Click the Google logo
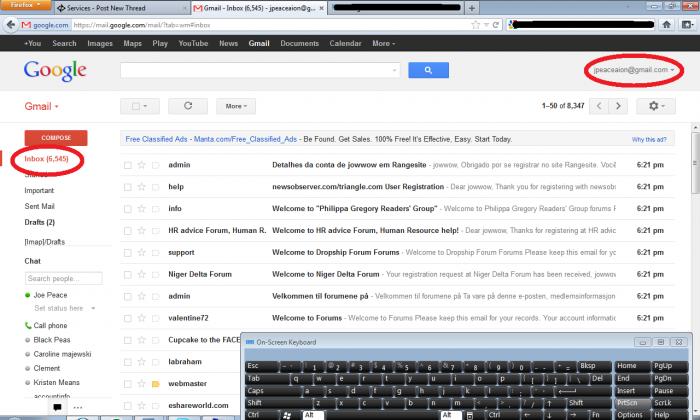The height and width of the screenshot is (420, 700). (x=55, y=71)
